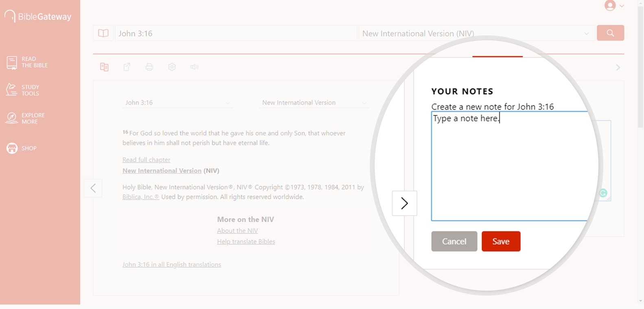The width and height of the screenshot is (644, 309).
Task: Open Read the Bible sidebar section
Action: pyautogui.click(x=27, y=62)
